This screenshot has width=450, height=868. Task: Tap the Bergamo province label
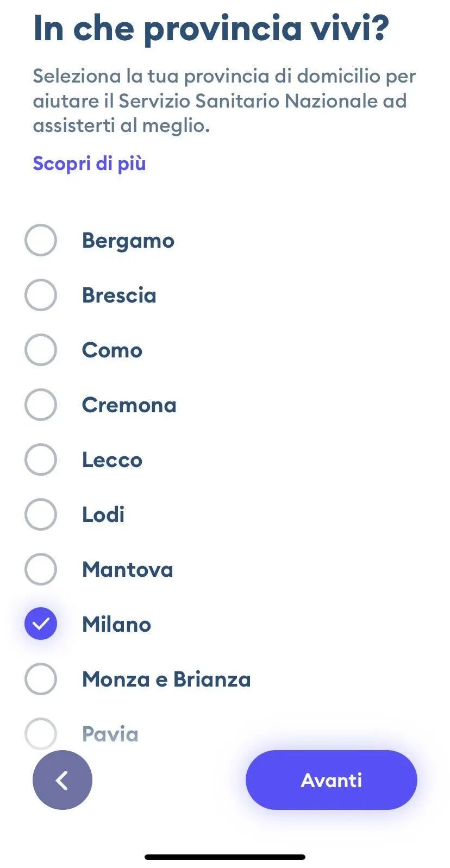click(128, 241)
